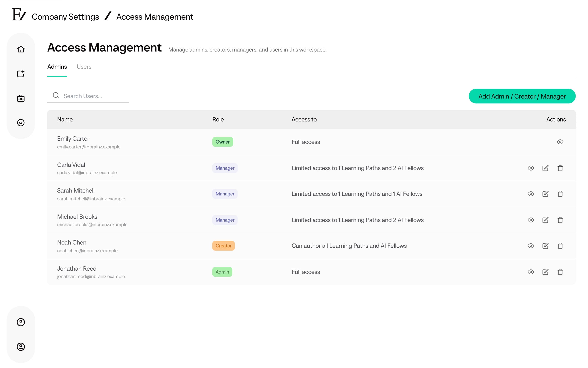The width and height of the screenshot is (588, 368).
Task: Open the Home icon in sidebar
Action: tap(21, 49)
